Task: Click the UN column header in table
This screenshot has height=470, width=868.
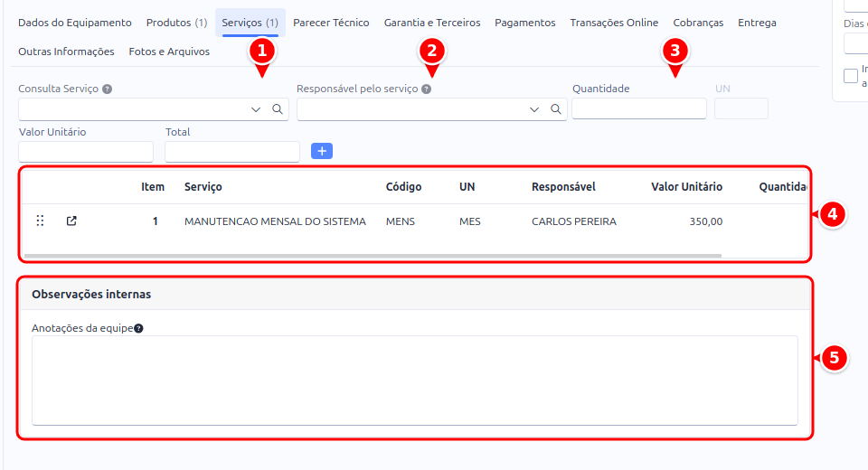Action: click(x=467, y=187)
